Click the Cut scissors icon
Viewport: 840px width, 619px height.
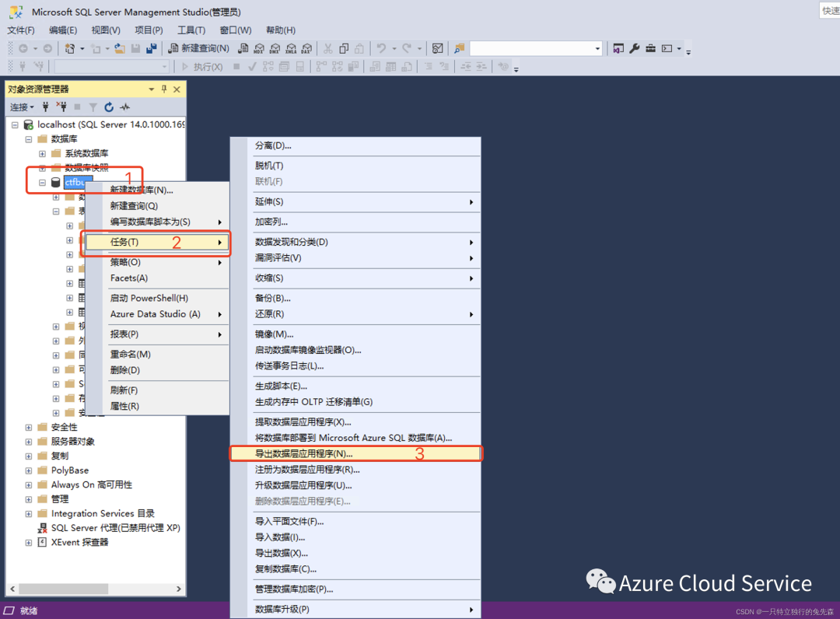click(328, 49)
